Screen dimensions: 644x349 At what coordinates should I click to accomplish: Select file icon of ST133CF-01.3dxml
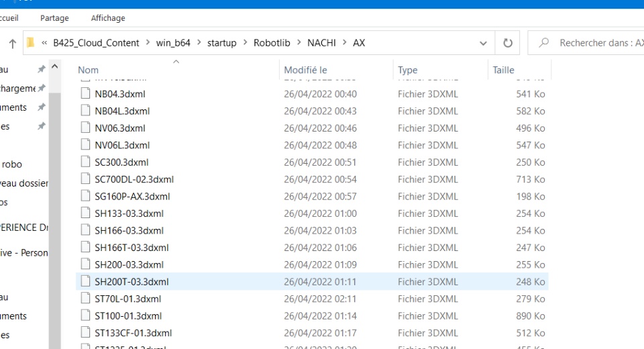(x=85, y=332)
